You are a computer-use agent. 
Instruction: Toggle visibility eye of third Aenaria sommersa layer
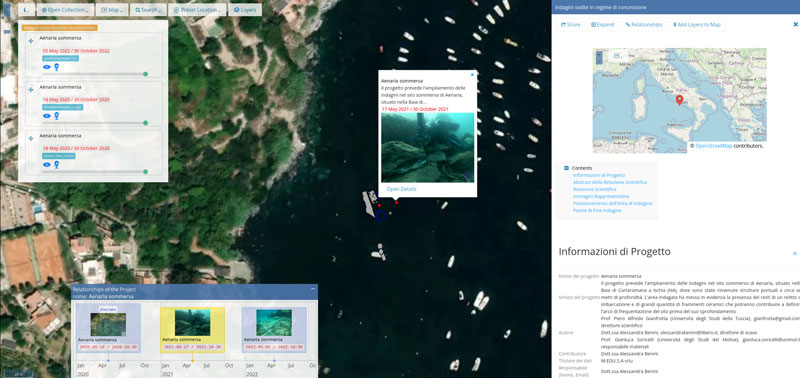point(46,164)
